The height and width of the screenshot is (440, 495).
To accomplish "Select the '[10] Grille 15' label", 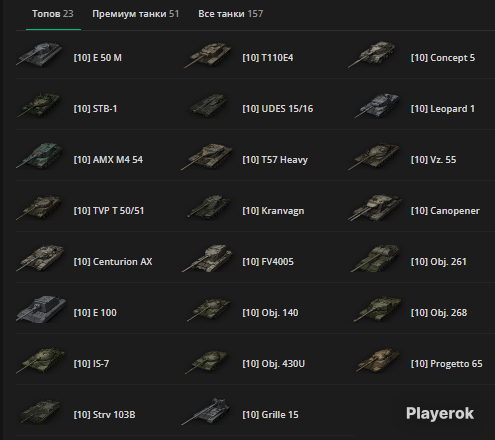I will (x=270, y=415).
